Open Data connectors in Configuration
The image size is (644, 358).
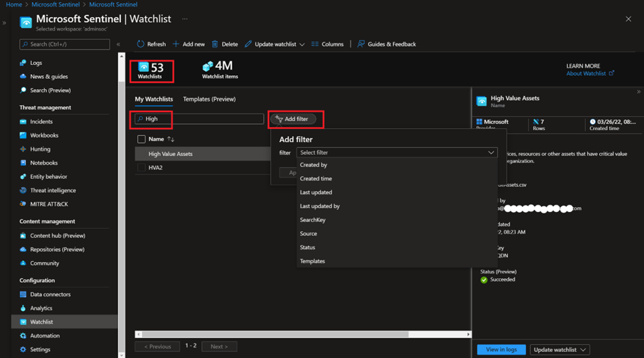point(50,295)
